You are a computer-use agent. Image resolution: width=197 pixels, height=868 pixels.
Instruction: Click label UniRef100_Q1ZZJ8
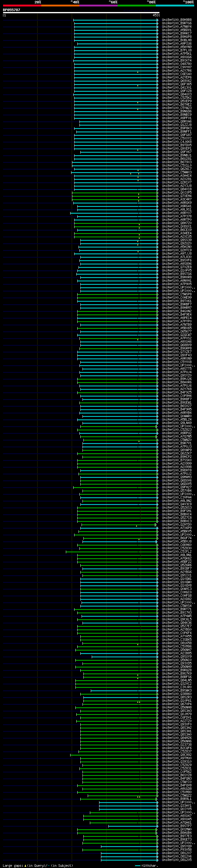click(177, 125)
